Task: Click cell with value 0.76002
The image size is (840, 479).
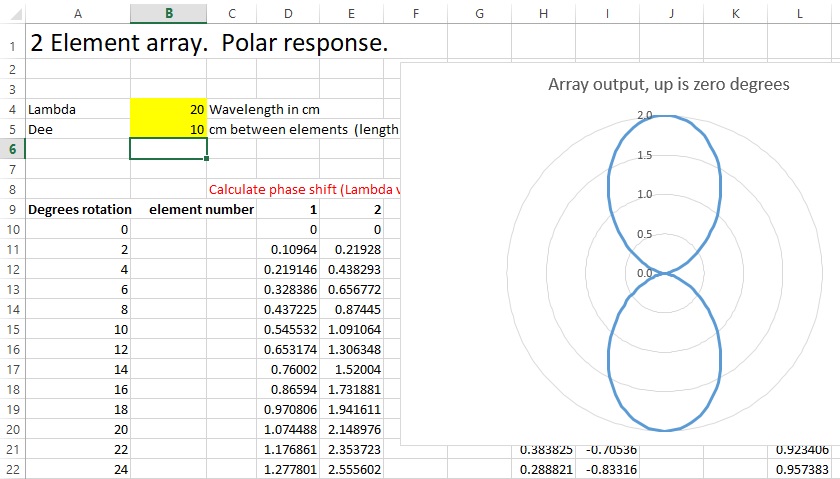Action: pos(288,370)
